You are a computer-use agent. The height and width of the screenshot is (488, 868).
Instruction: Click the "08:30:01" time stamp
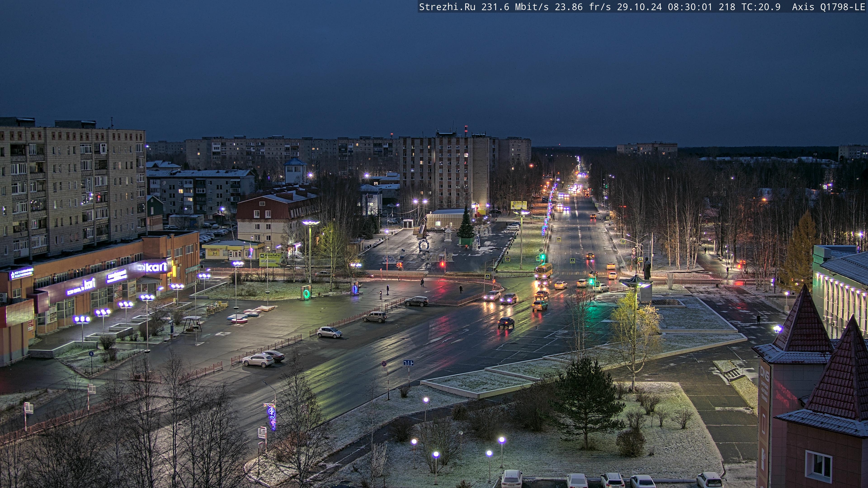point(690,7)
